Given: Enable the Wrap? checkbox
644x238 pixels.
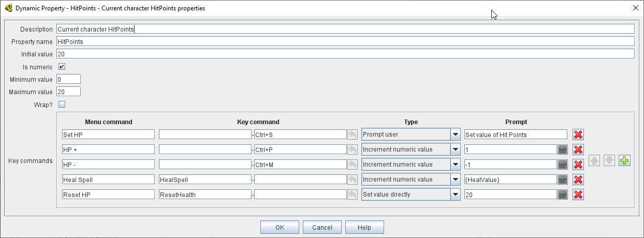Looking at the screenshot, I should coord(62,105).
